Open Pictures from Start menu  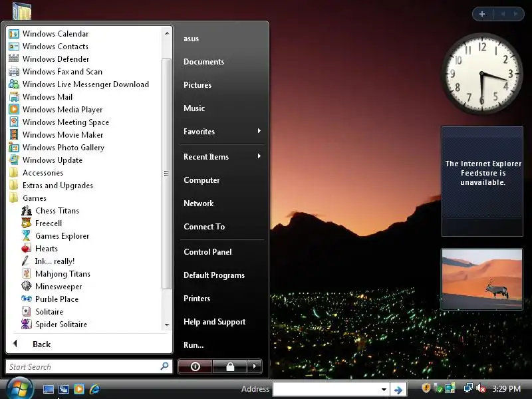[x=197, y=85]
